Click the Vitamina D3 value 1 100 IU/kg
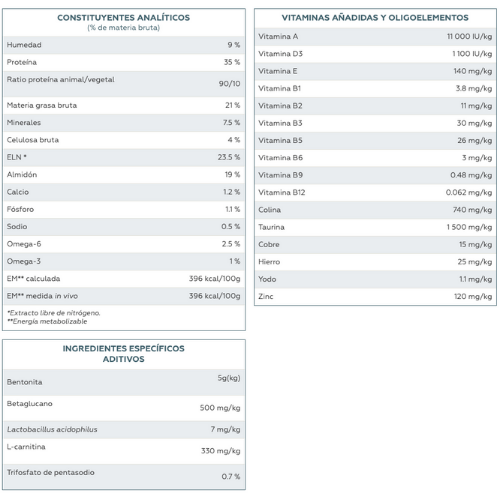Viewport: 500px width, 500px height. (472, 54)
